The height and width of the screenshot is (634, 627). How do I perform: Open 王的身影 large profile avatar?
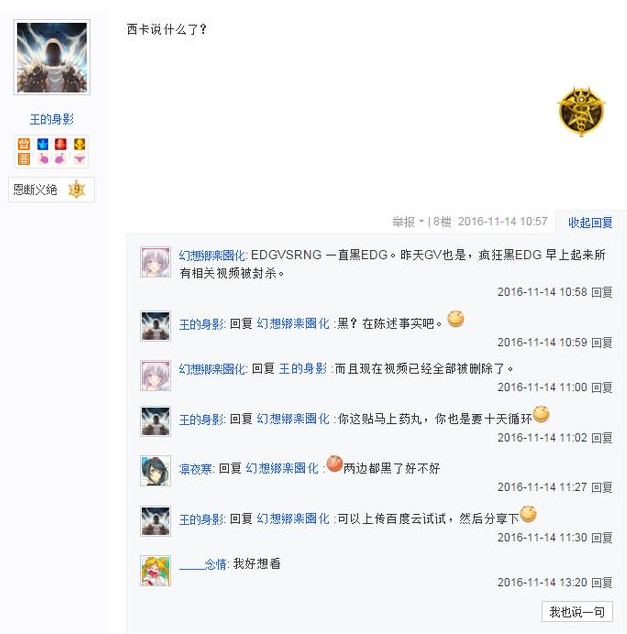coord(52,57)
